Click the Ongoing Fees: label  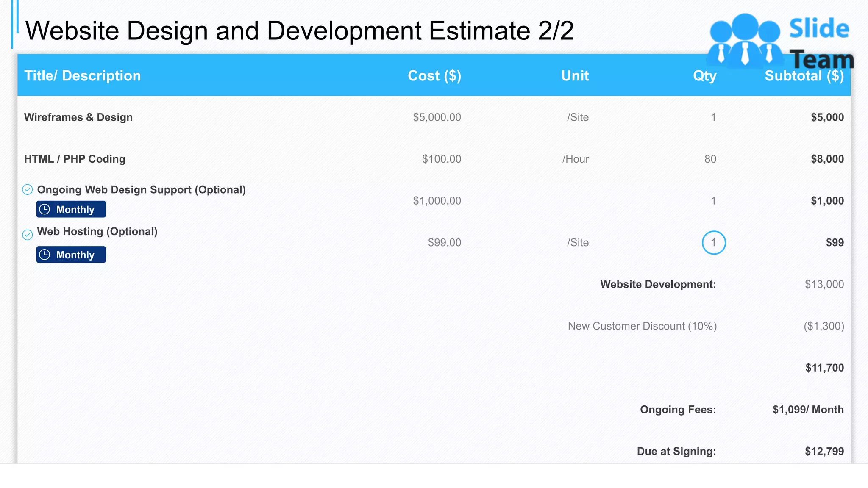pyautogui.click(x=678, y=410)
